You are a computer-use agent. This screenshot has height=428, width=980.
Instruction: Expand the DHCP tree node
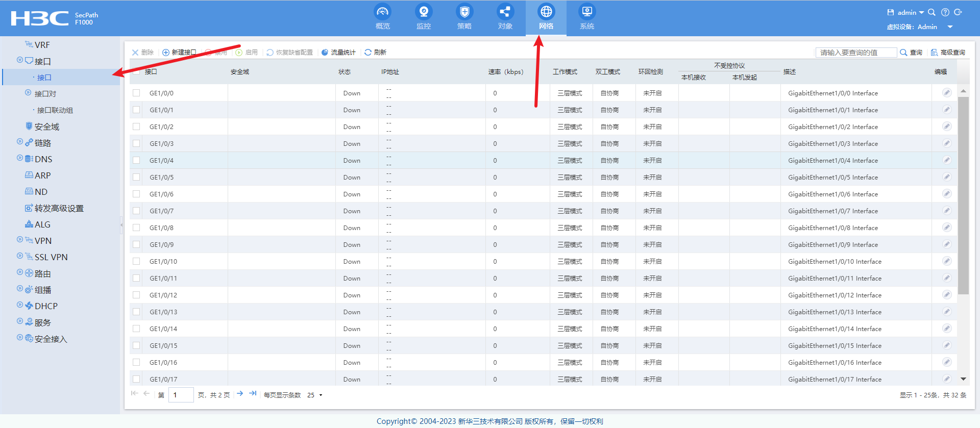tap(20, 305)
